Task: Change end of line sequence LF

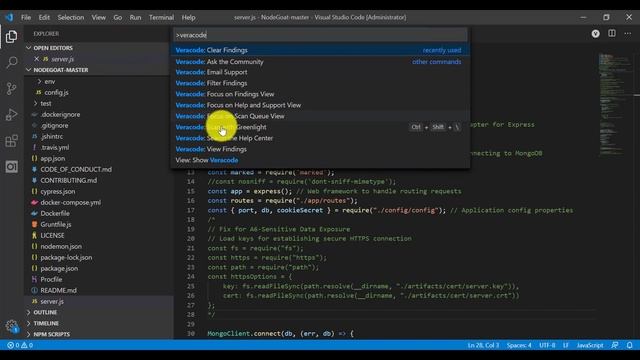Action: 566,345
